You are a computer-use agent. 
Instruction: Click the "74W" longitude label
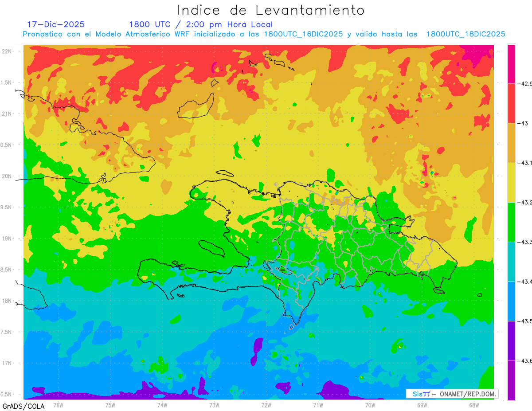pos(162,405)
